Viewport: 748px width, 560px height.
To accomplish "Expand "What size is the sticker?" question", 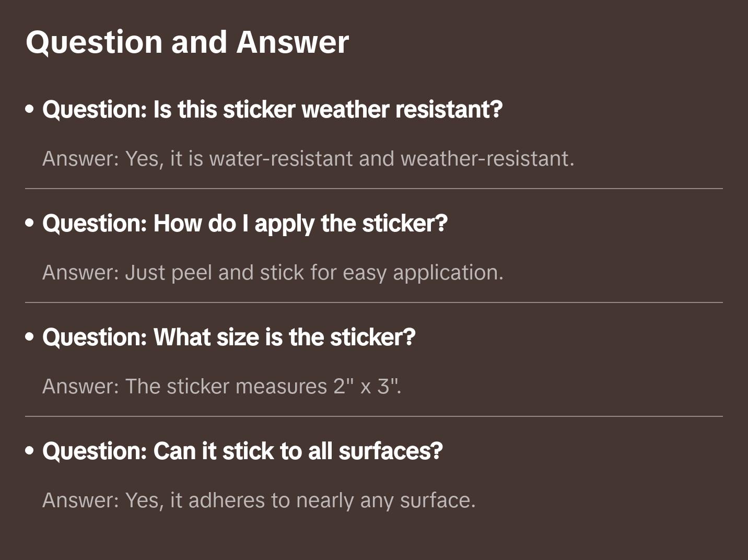I will [x=229, y=337].
